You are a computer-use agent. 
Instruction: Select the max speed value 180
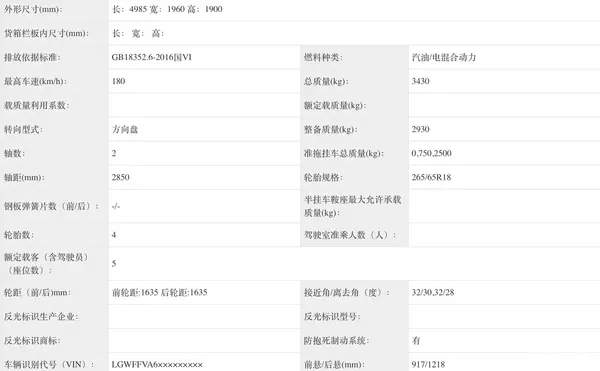pos(118,81)
